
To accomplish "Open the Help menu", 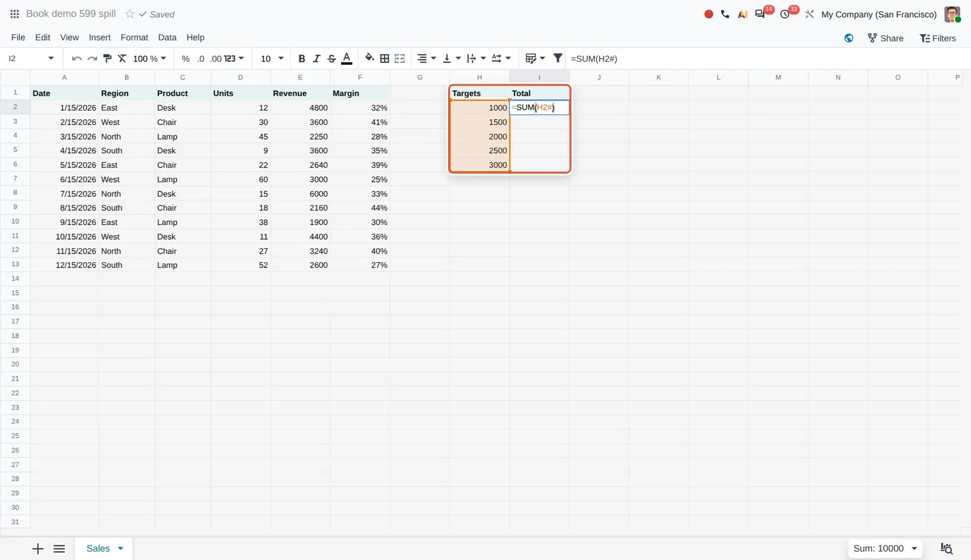I will pos(195,38).
